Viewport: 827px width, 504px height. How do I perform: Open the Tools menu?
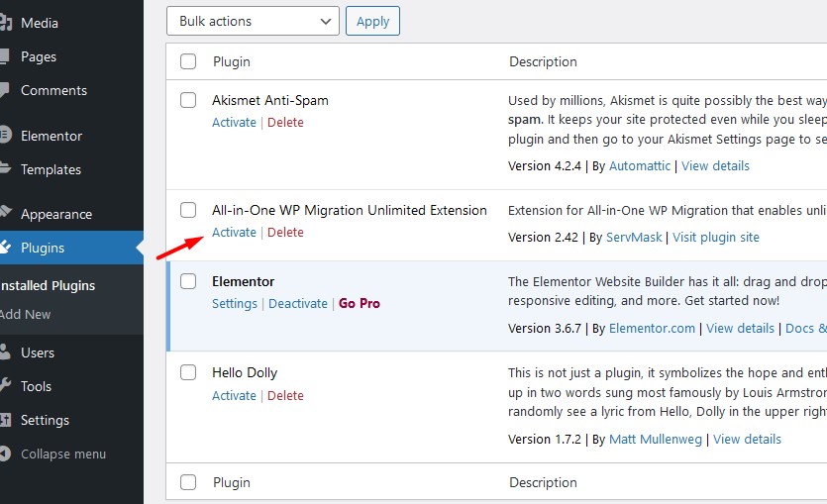point(36,386)
